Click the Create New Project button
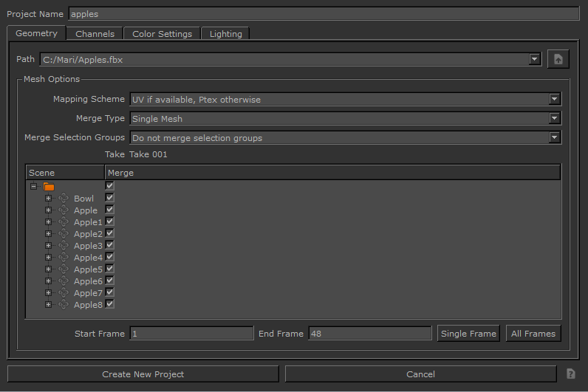 coord(143,374)
